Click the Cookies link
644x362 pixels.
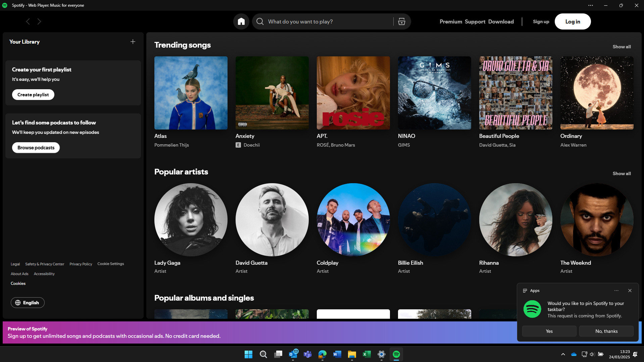coord(18,283)
